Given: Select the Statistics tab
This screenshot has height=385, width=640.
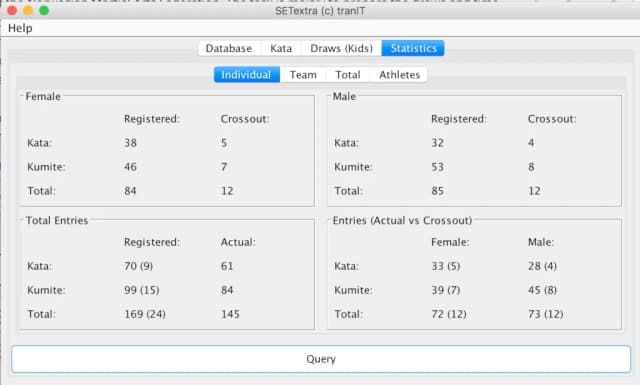Looking at the screenshot, I should pos(413,48).
